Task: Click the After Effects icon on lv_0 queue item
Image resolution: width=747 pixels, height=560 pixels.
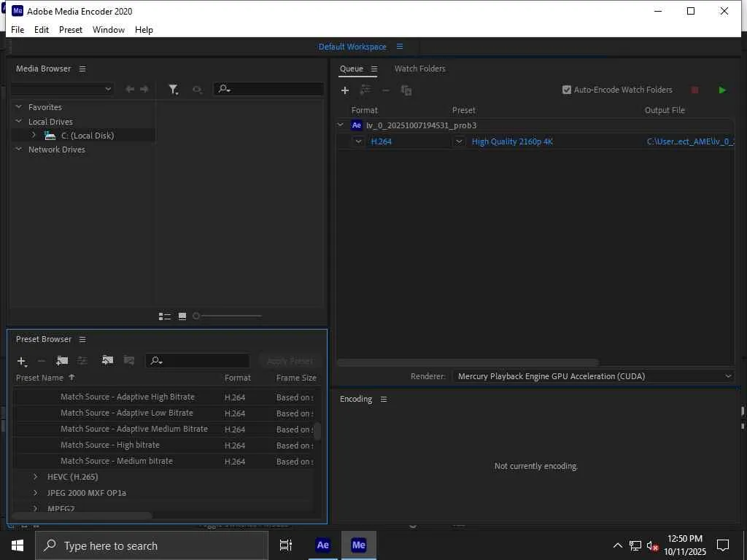Action: [x=356, y=125]
